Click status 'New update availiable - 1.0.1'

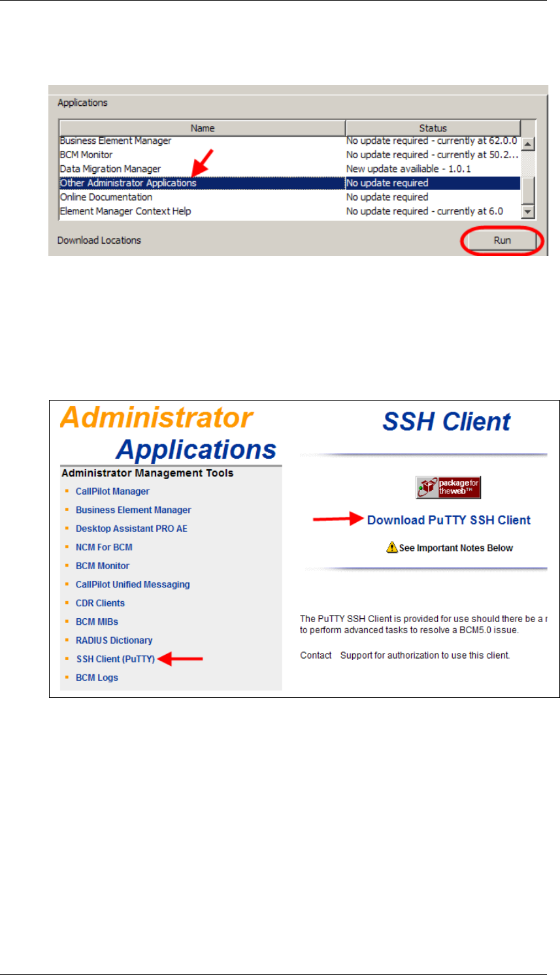[x=408, y=169]
